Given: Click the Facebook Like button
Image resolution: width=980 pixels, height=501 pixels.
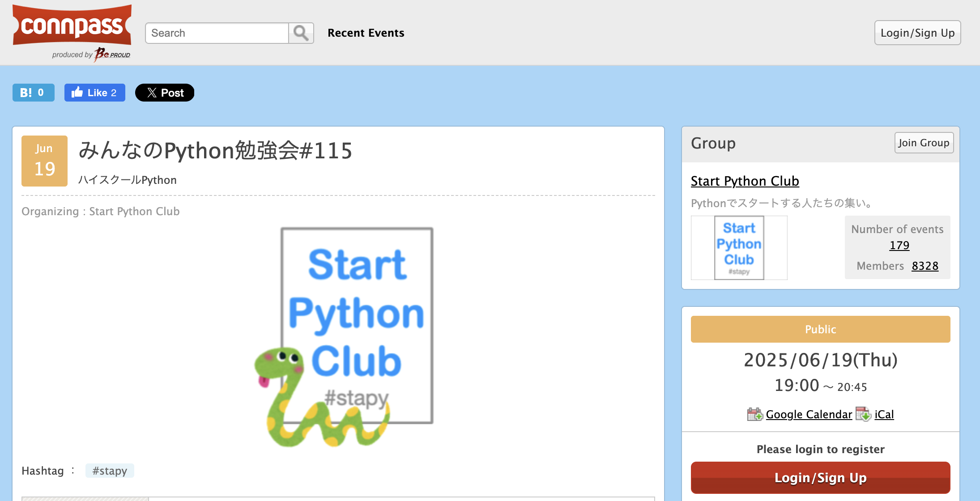Looking at the screenshot, I should point(94,93).
